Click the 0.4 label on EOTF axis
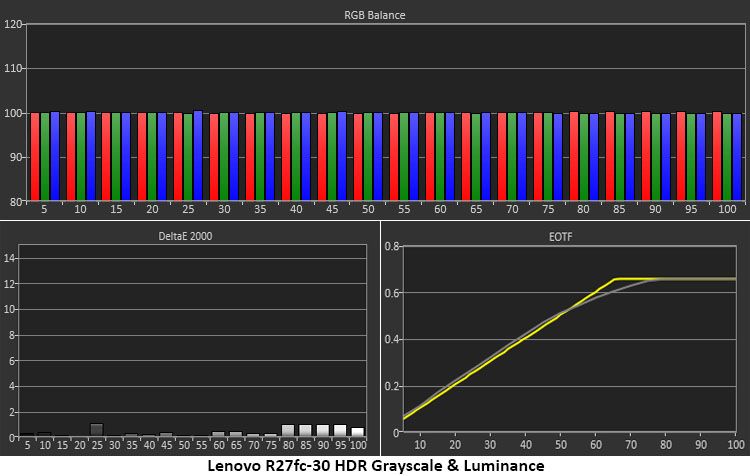 pos(392,340)
